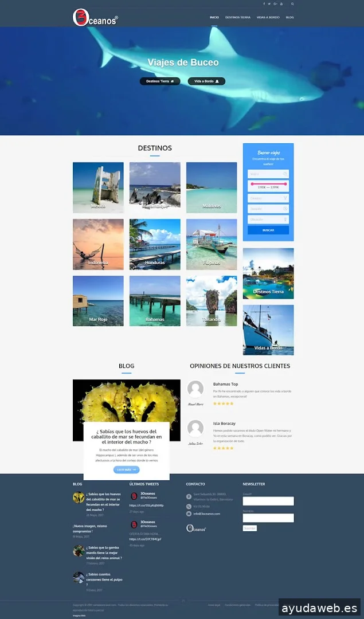Click the Facebook icon in top bar
Screen dimensions: 364x619
(264, 4)
